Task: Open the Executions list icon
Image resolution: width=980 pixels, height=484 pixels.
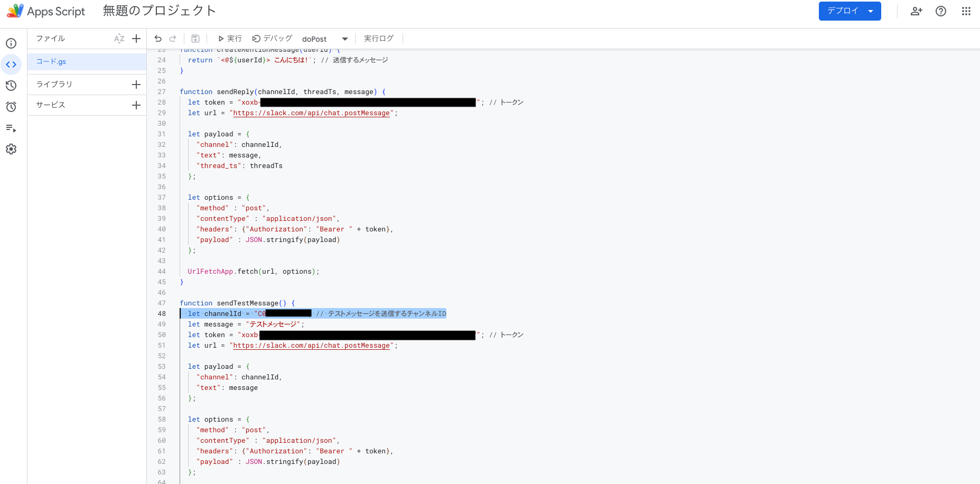Action: (11, 128)
